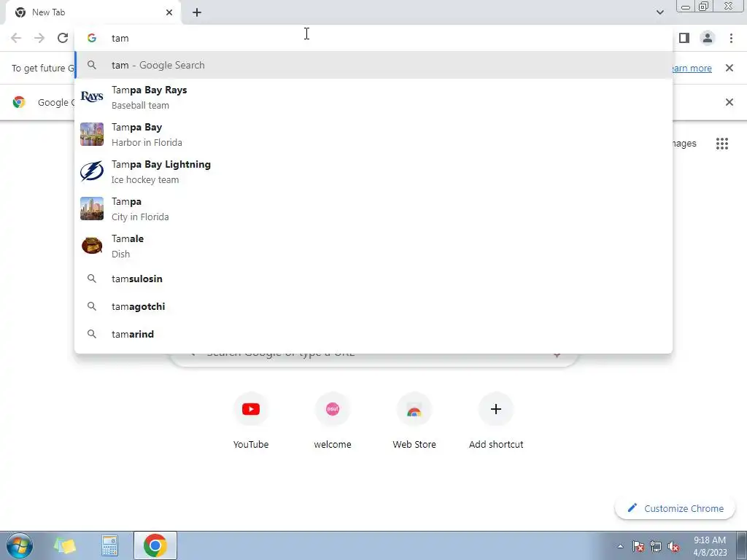
Task: Open the Google apps grid
Action: pos(722,144)
